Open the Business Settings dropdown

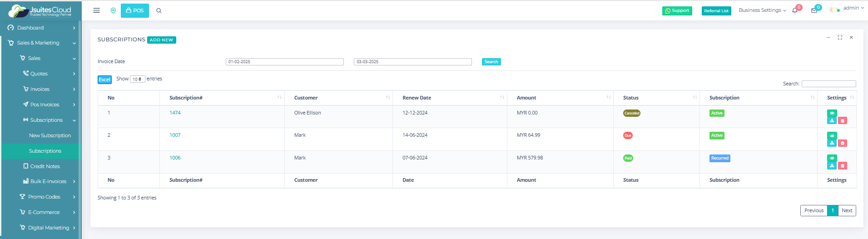tap(762, 10)
